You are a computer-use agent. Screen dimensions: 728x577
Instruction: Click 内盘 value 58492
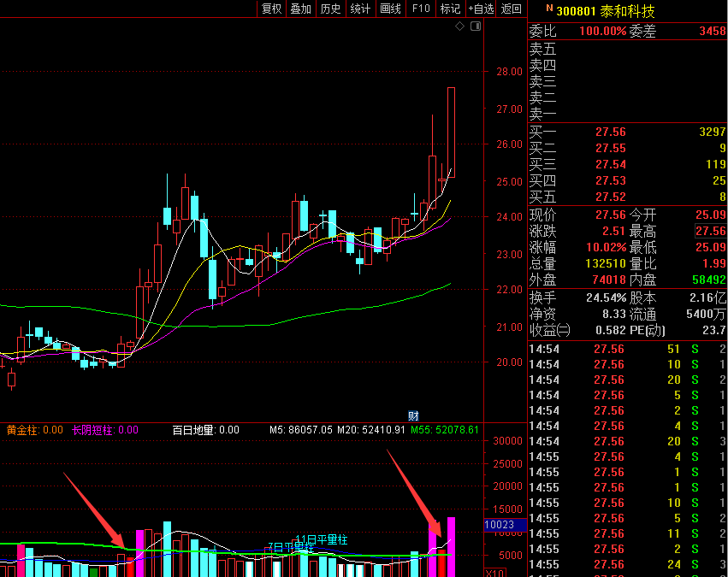tap(709, 280)
